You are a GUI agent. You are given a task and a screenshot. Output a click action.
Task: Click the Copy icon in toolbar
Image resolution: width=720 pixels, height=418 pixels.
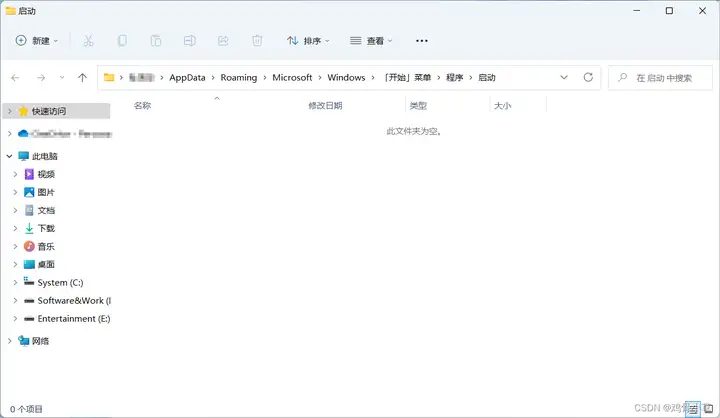pos(122,41)
